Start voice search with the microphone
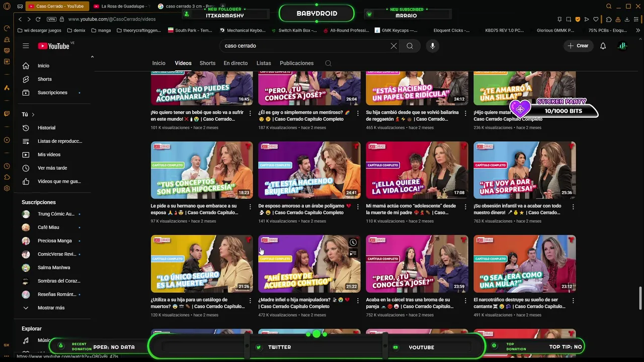The image size is (644, 362). click(x=432, y=46)
